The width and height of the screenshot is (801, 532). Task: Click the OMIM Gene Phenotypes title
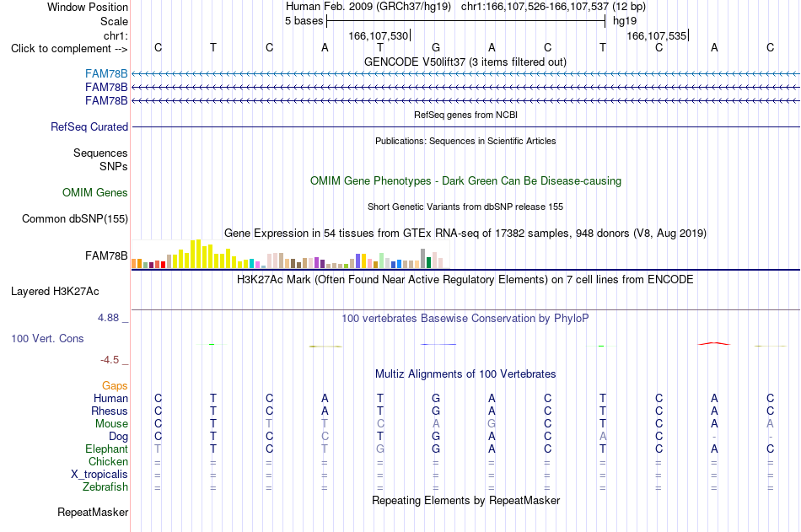465,181
